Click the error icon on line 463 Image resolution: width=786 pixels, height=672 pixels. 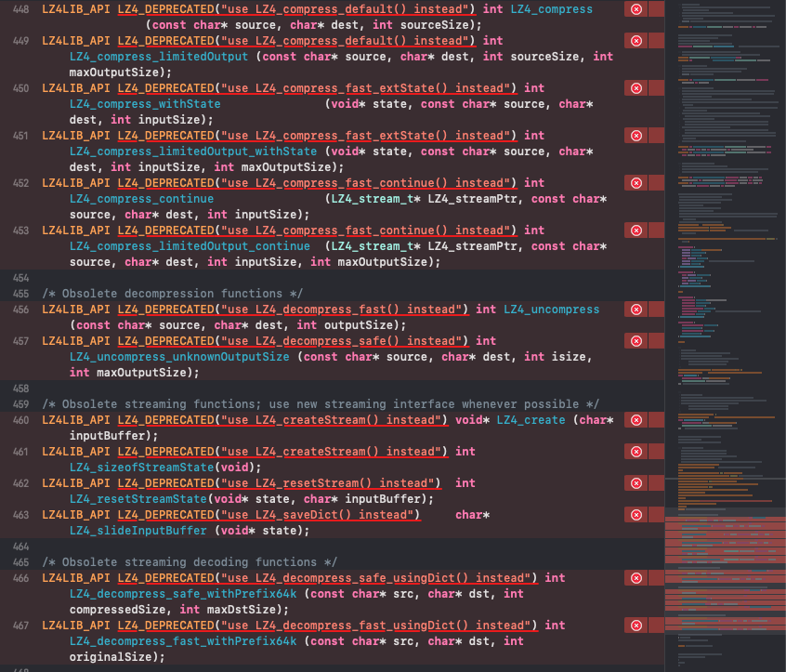coord(636,515)
